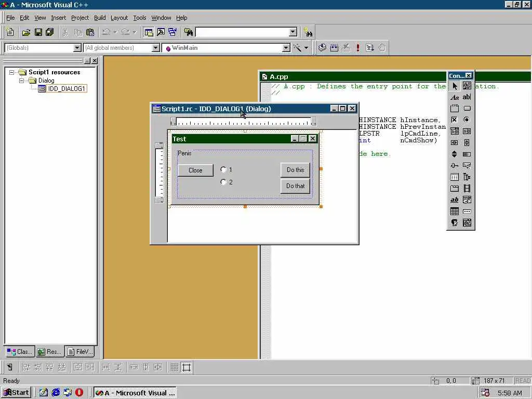Open the Tools menu
The image size is (532, 399).
pos(139,18)
